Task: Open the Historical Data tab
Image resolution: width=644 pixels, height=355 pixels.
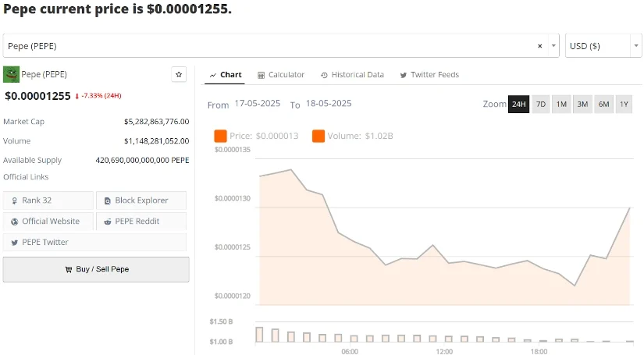Action: point(352,75)
